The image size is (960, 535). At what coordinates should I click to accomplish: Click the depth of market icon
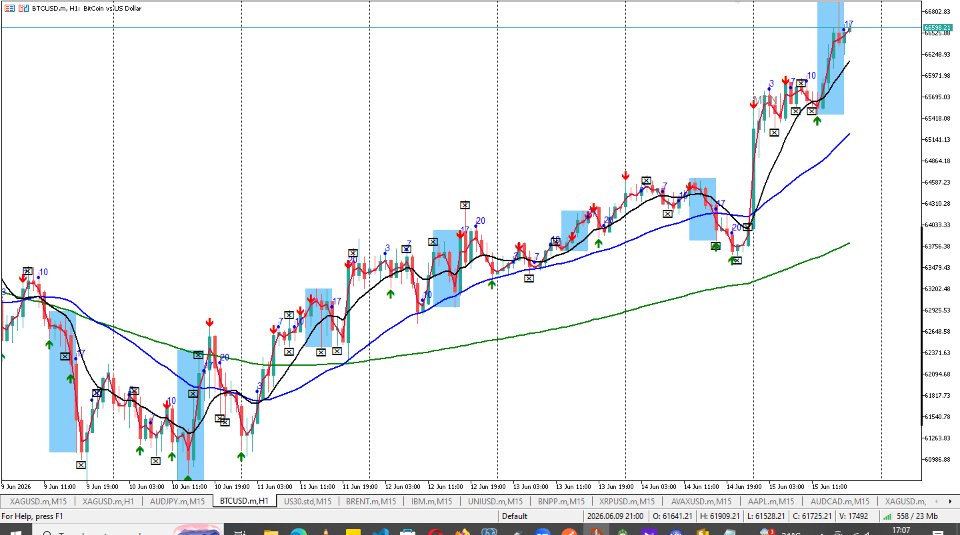(23, 9)
